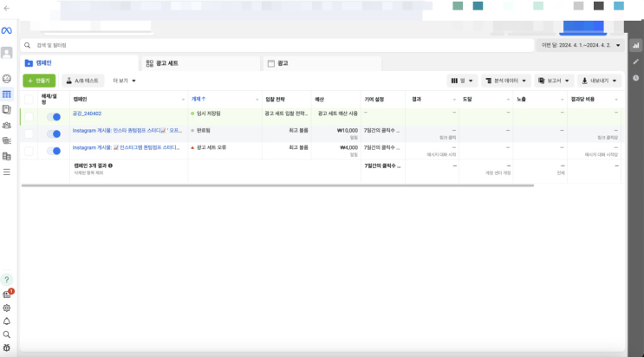Image resolution: width=644 pixels, height=357 pixels.
Task: Tick the checkbox for row 공강_240402
Action: [x=29, y=117]
